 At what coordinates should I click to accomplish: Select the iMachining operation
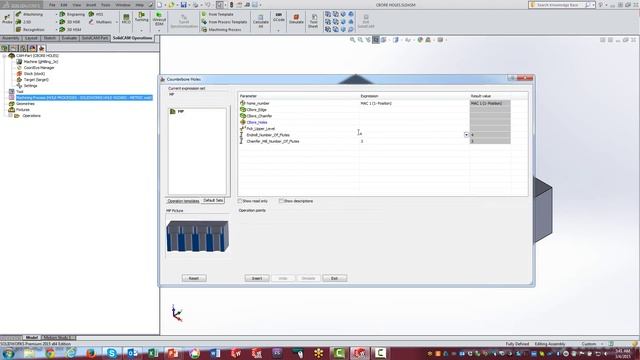[x=29, y=14]
